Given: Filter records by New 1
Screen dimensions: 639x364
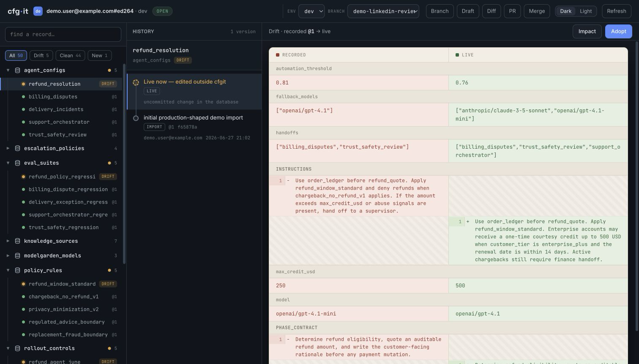Looking at the screenshot, I should 99,55.
